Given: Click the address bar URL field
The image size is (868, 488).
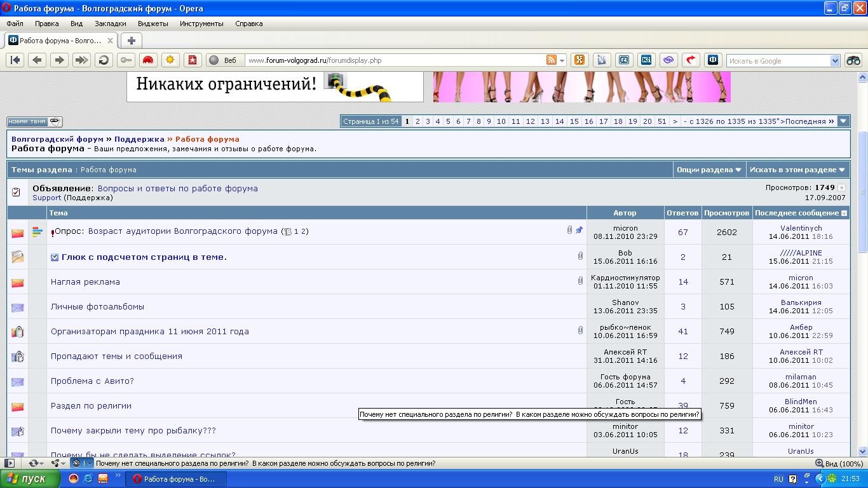Looking at the screenshot, I should [x=394, y=60].
